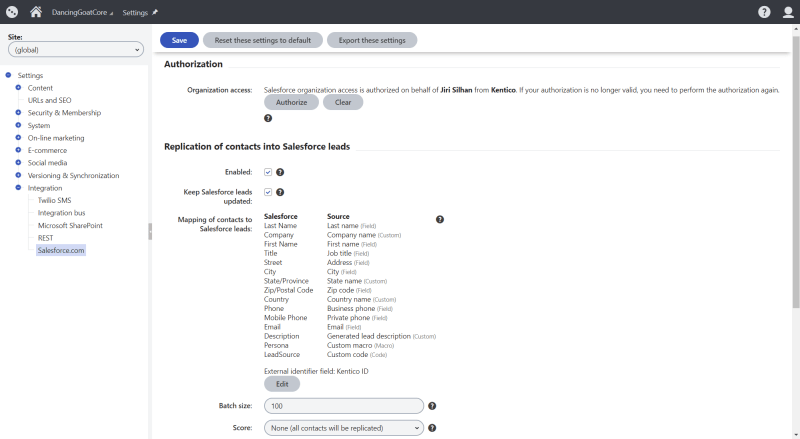
Task: Open the Content settings category
Action: coord(40,88)
